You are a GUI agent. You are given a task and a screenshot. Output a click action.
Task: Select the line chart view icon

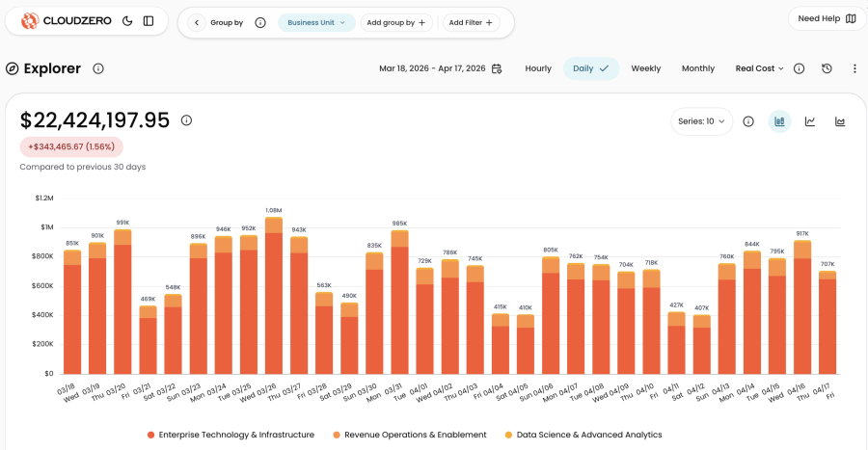tap(810, 121)
